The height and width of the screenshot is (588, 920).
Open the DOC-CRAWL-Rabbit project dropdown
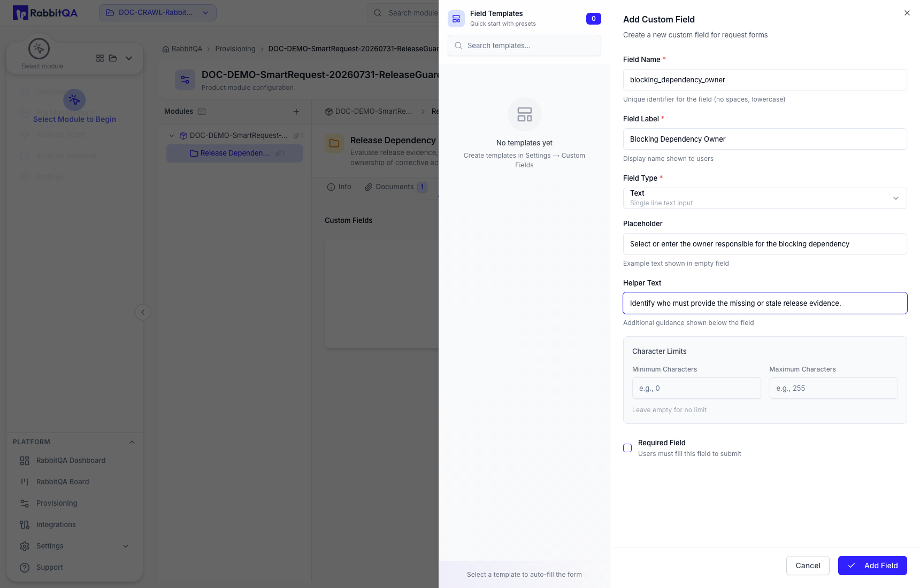tap(158, 13)
